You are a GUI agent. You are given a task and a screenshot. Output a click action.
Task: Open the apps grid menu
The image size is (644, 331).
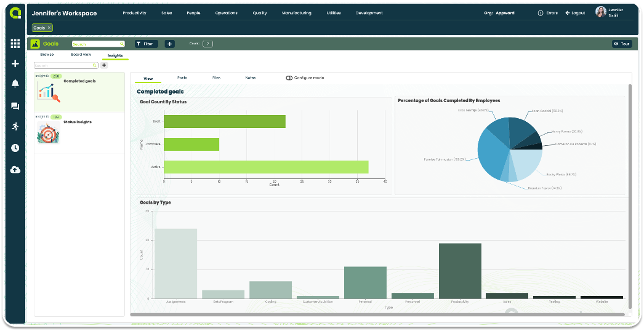[x=15, y=43]
